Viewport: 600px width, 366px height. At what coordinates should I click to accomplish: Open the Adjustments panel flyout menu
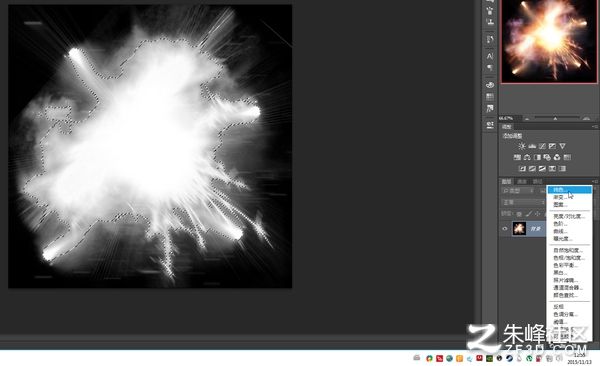[x=595, y=127]
